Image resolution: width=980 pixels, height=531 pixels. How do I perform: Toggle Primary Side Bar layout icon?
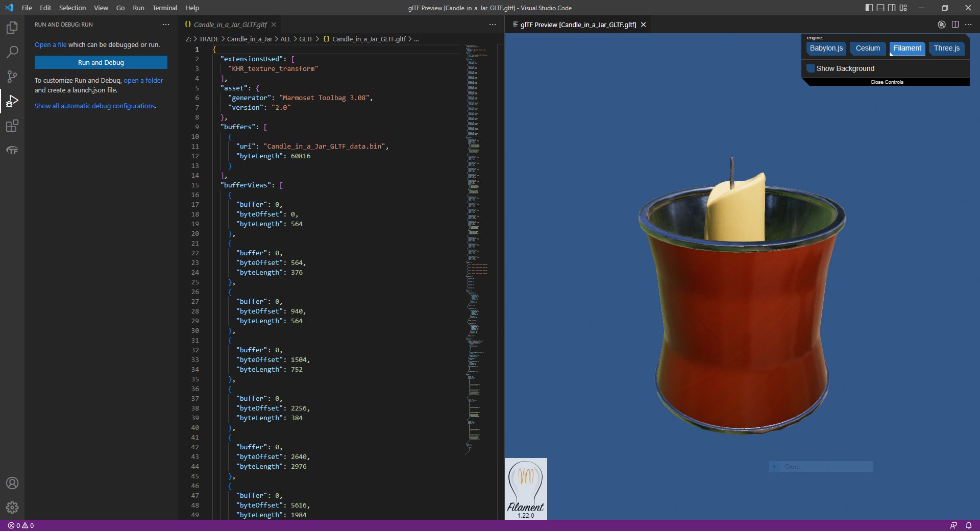click(x=869, y=8)
